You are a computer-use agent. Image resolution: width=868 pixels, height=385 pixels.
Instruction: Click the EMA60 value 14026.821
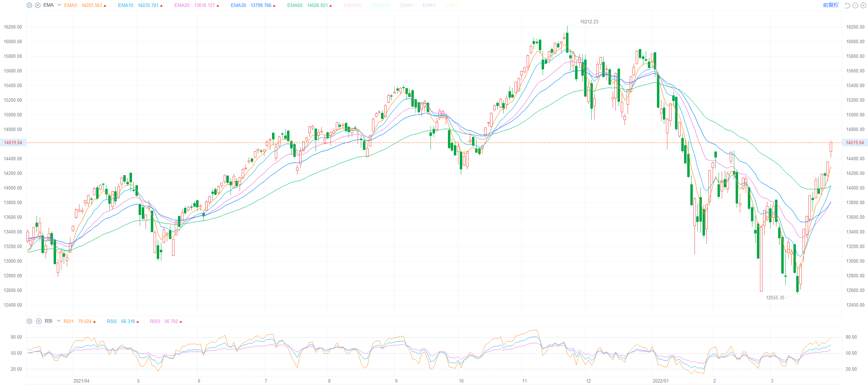317,5
